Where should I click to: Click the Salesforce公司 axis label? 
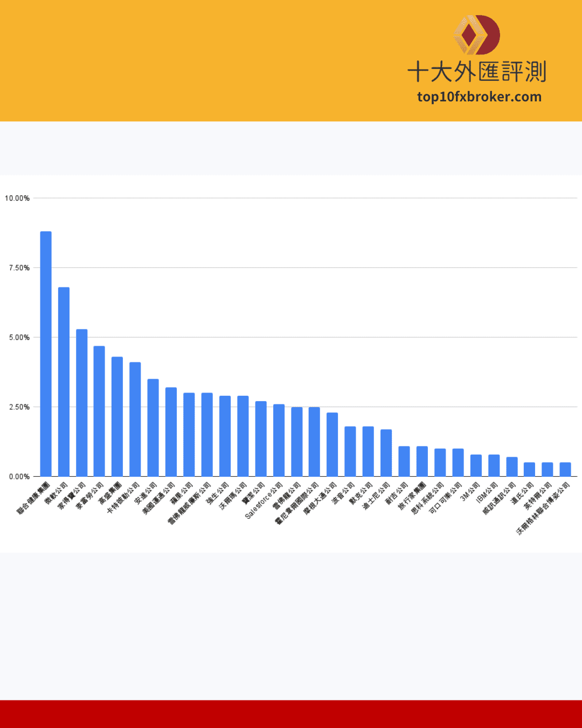click(264, 500)
